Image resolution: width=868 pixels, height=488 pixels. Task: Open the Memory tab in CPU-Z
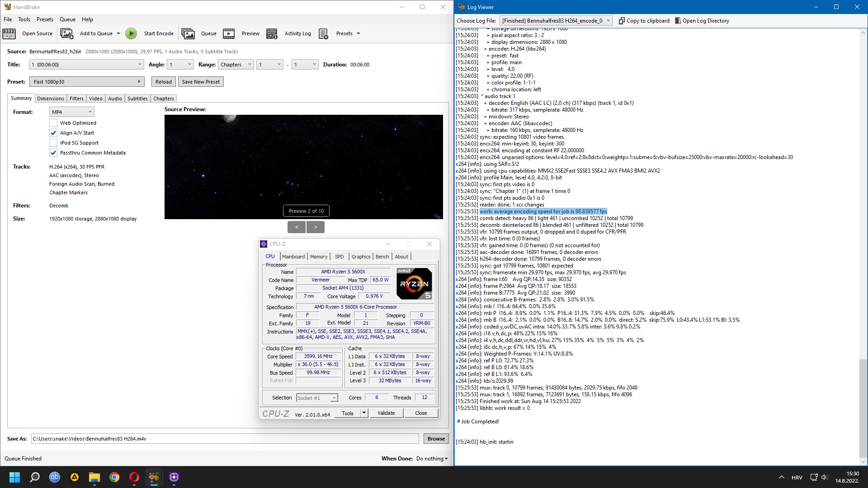coord(318,257)
